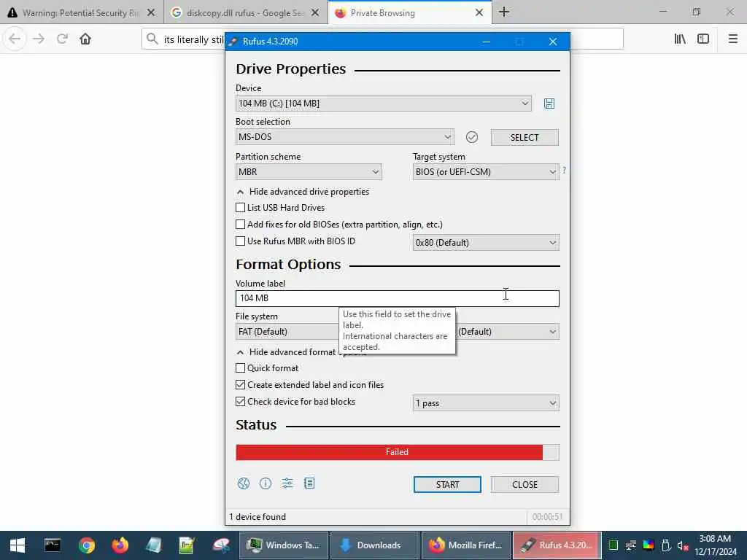Click the Firefox address bar

[382, 39]
